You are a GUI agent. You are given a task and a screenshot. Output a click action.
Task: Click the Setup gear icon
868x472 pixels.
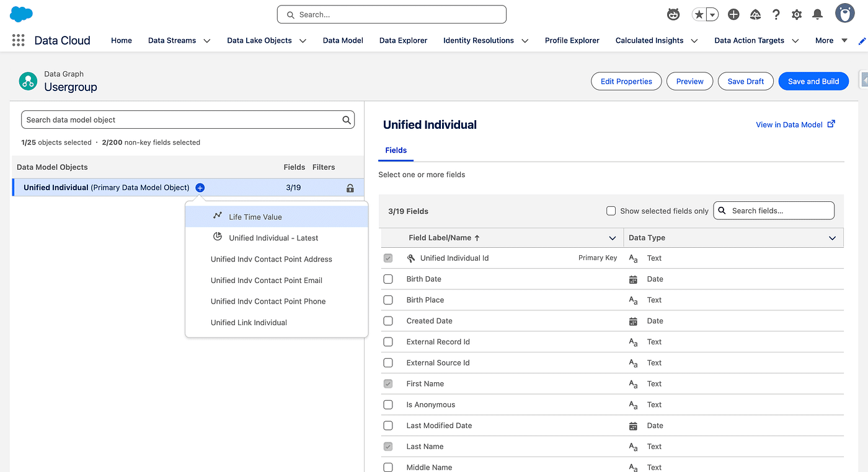[797, 14]
